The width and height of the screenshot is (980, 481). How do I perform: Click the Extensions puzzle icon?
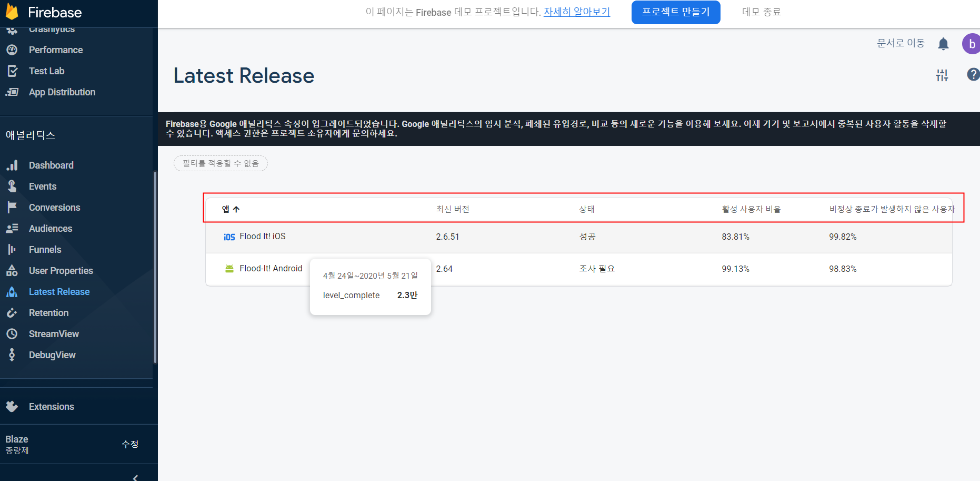point(12,407)
